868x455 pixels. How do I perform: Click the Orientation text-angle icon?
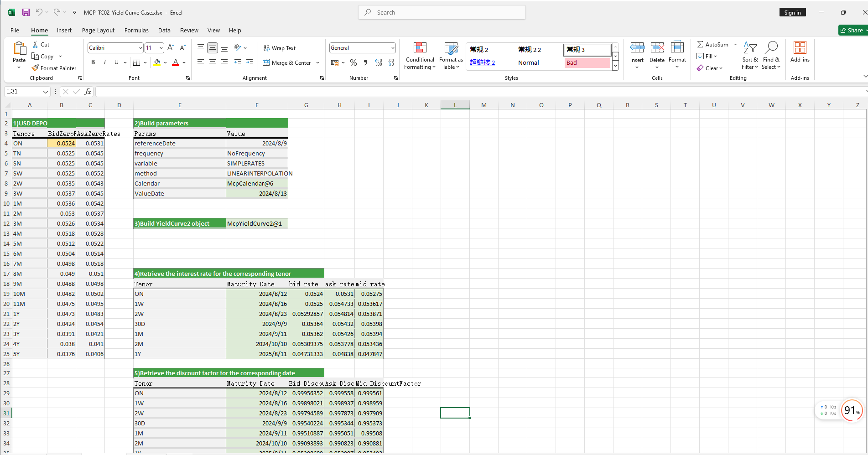click(x=238, y=47)
